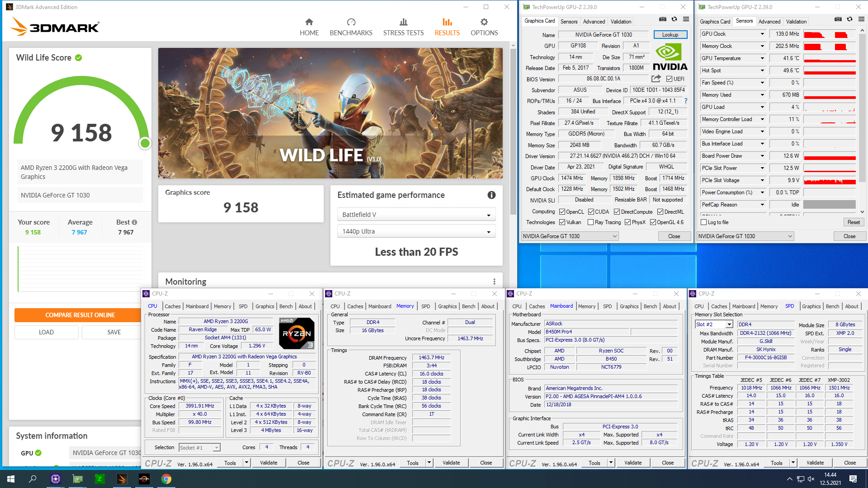Open Graphics tab in CPU-Z Mainboard window

[629, 306]
